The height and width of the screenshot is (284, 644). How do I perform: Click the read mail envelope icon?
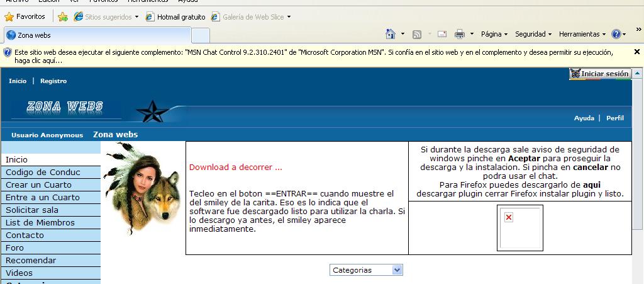pos(442,34)
